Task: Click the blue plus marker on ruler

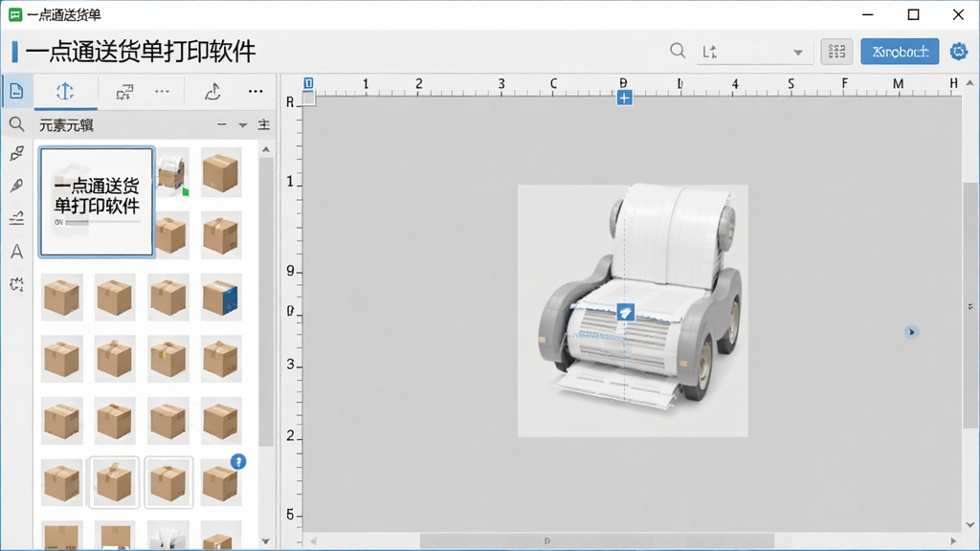Action: pos(624,98)
